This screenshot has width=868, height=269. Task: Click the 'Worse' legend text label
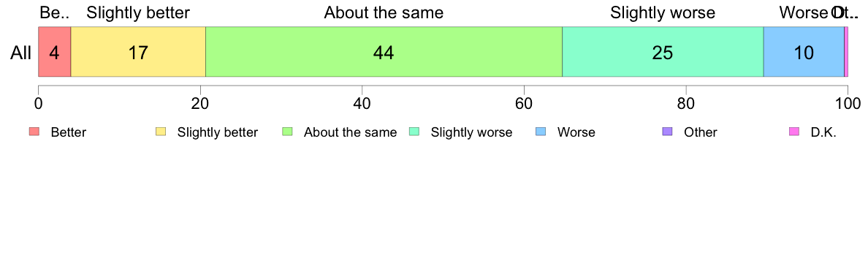(576, 132)
